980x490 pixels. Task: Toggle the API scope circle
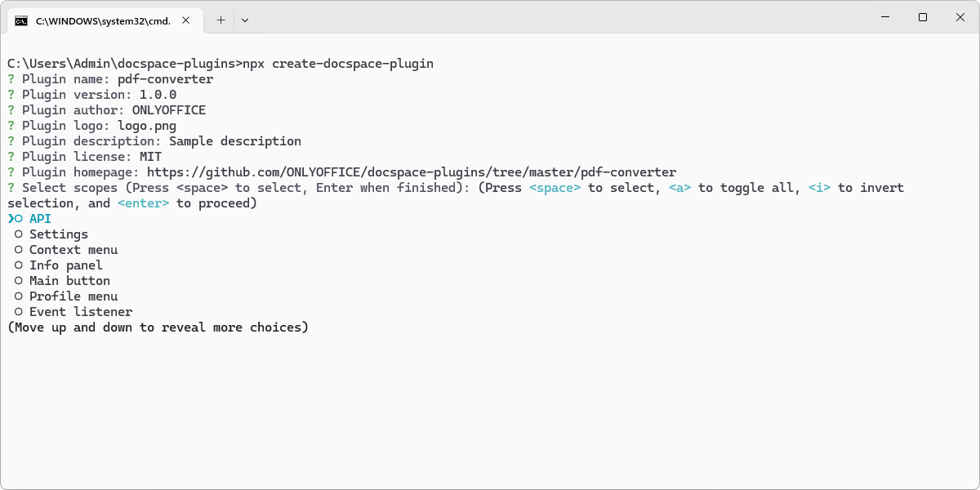pyautogui.click(x=19, y=219)
